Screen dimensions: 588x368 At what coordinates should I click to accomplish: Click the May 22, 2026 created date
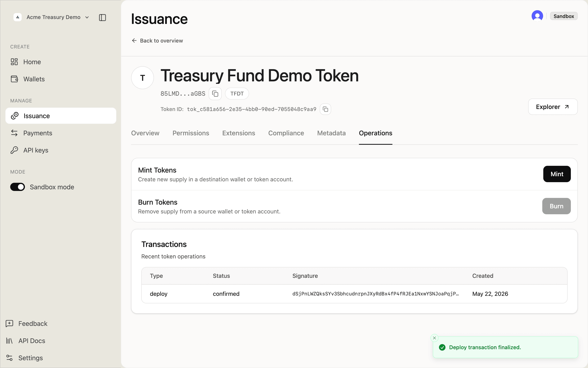click(490, 294)
